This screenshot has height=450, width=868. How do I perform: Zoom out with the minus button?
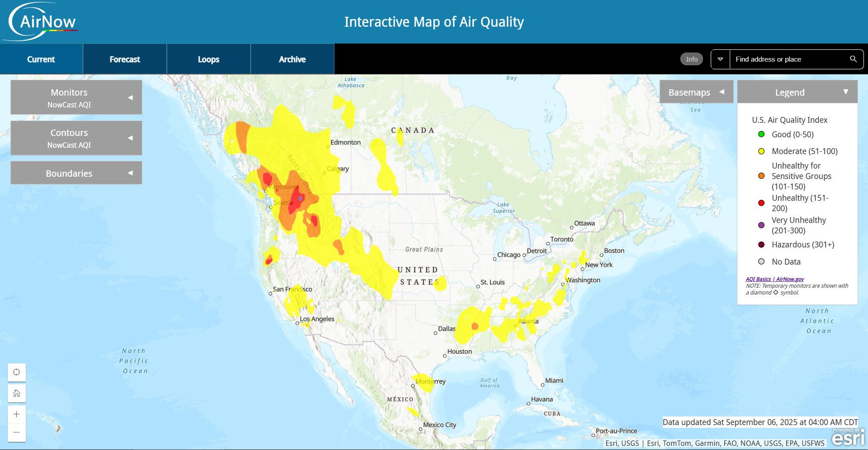click(17, 432)
